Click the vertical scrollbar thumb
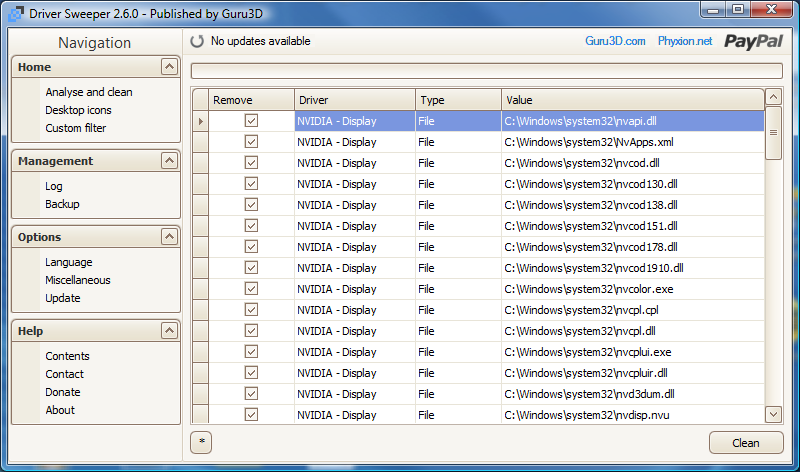Viewport: 800px width, 472px height. [x=773, y=133]
